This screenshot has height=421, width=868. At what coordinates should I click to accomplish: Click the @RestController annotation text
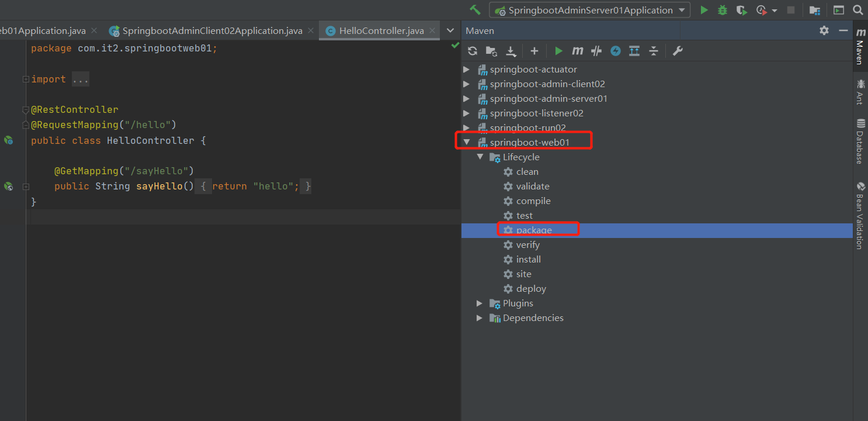(75, 110)
